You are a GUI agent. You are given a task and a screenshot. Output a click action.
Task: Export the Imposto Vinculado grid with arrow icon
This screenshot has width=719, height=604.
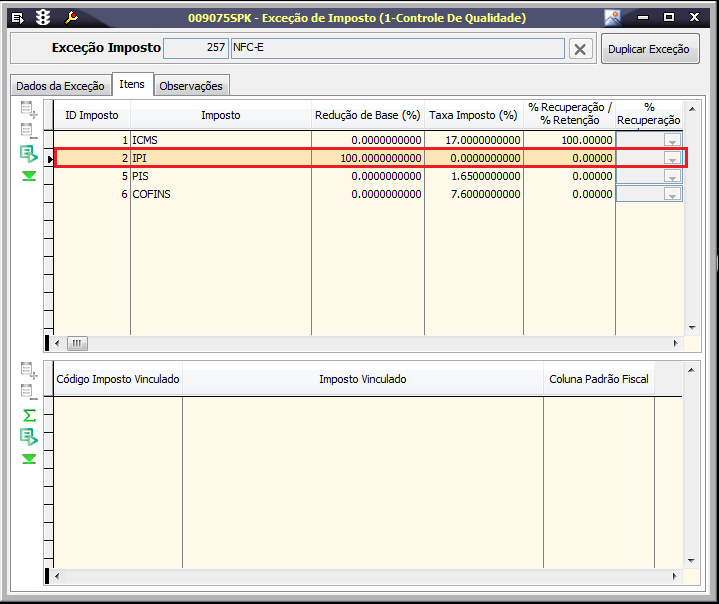tap(29, 437)
